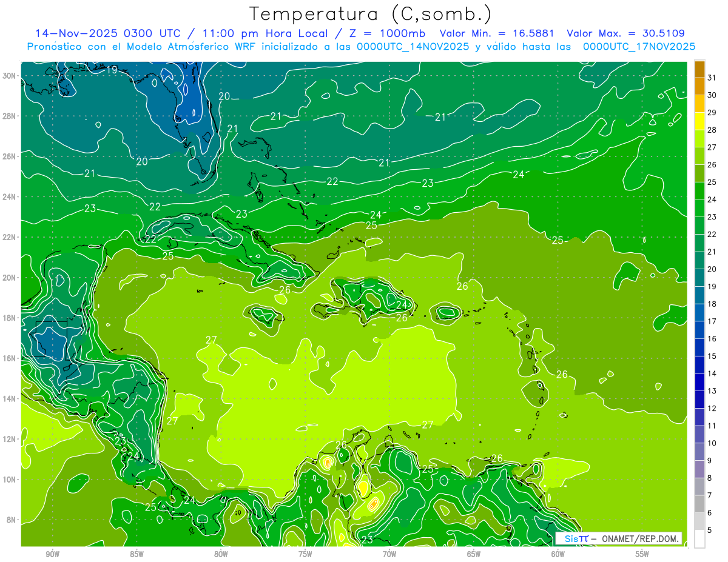Click the 24N latitude axis label
This screenshot has width=728, height=562.
point(10,196)
